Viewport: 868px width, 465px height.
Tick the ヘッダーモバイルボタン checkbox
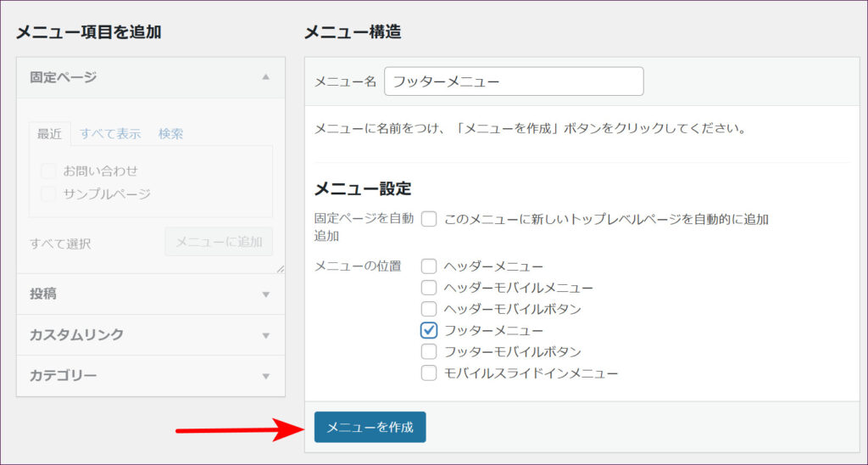coord(429,309)
